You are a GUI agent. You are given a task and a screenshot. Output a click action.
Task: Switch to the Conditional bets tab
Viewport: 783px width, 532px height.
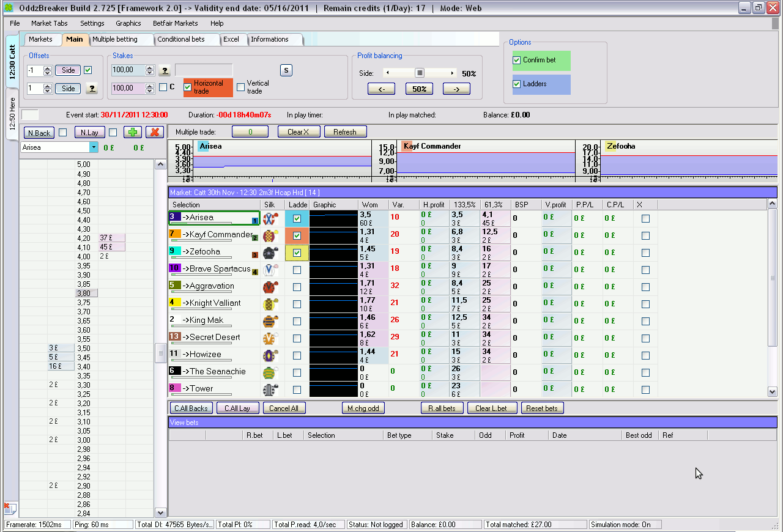pyautogui.click(x=181, y=39)
